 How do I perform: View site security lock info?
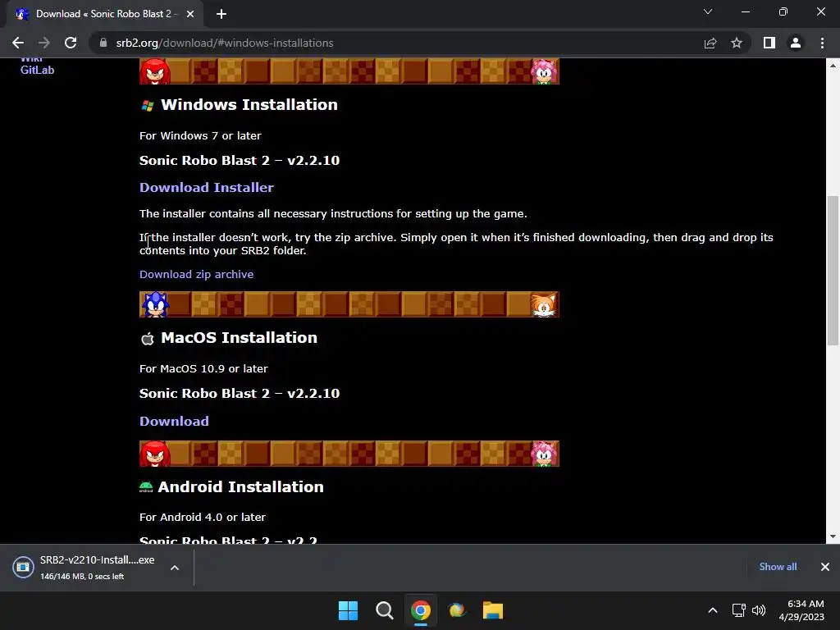103,43
